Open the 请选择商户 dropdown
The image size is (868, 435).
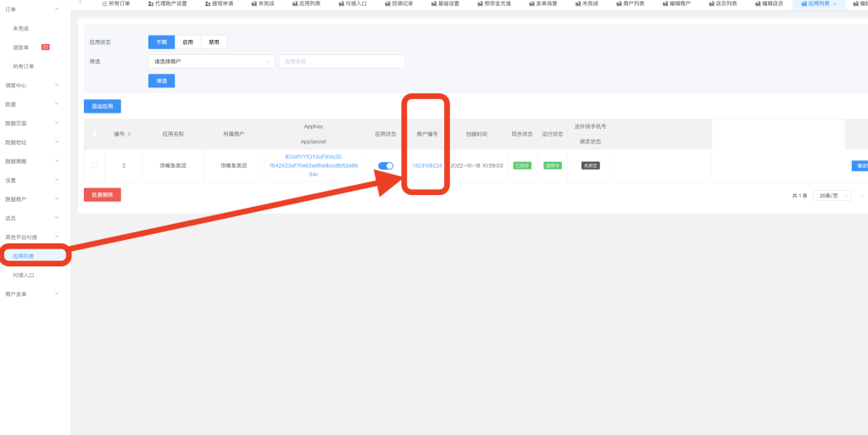211,61
